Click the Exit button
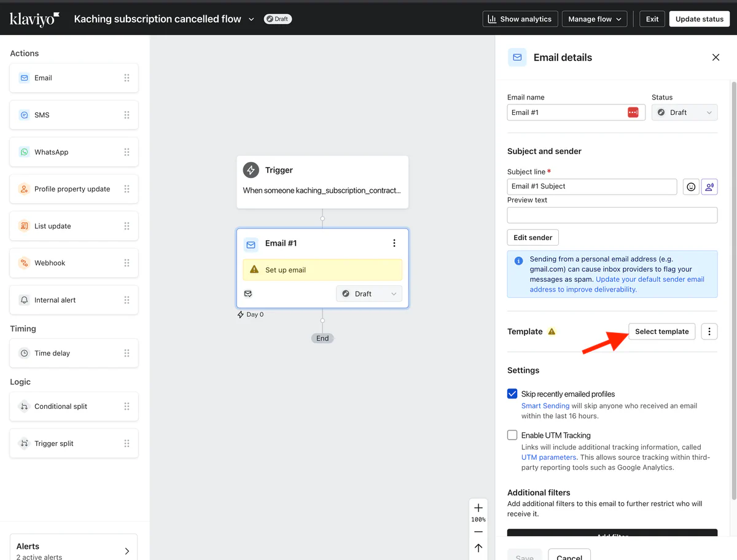This screenshot has height=560, width=737. point(652,19)
